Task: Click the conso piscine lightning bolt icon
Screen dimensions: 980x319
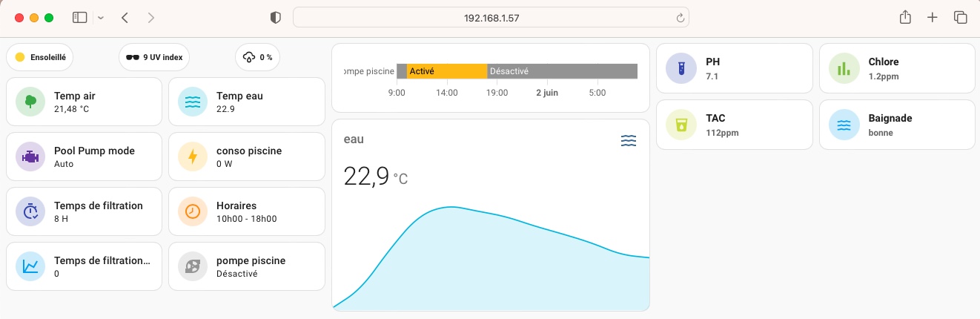Action: [193, 157]
